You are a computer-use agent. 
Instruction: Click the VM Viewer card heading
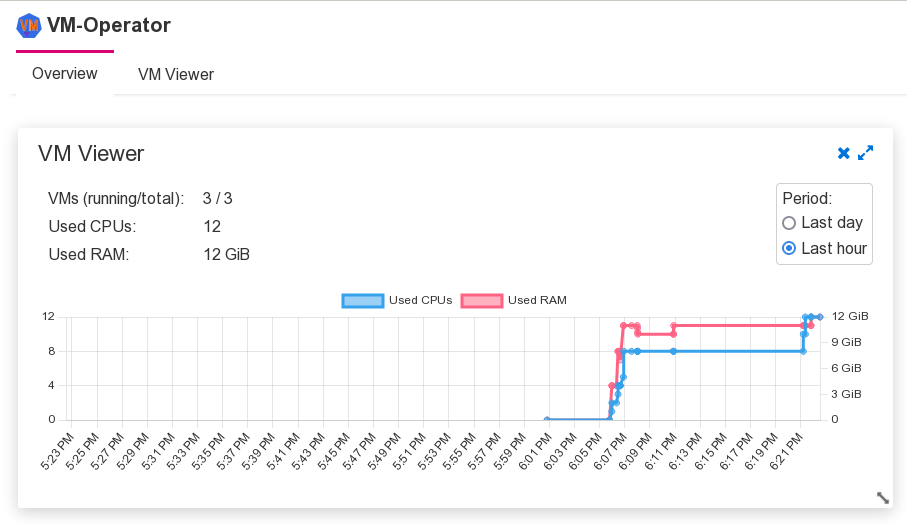point(91,153)
